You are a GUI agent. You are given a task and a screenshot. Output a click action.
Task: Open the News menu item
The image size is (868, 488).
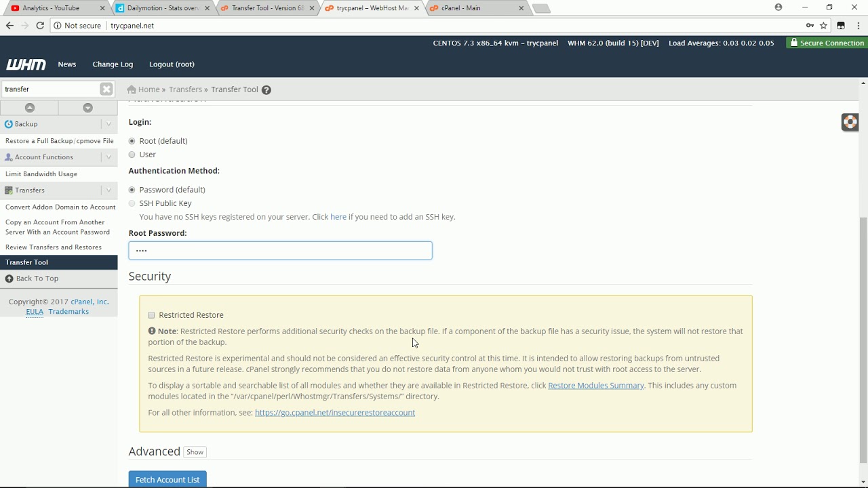[67, 64]
